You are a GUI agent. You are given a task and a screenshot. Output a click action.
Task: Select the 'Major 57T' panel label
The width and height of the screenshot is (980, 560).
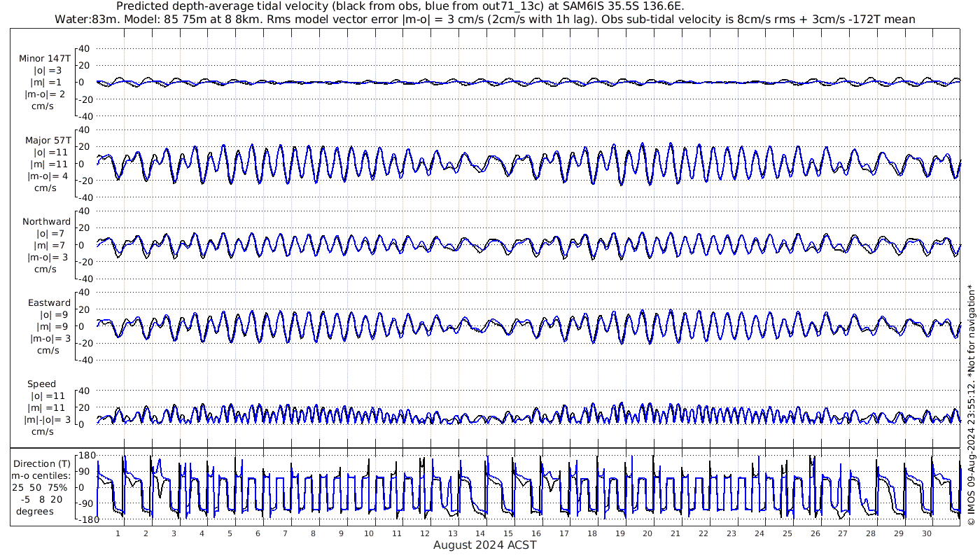click(46, 140)
